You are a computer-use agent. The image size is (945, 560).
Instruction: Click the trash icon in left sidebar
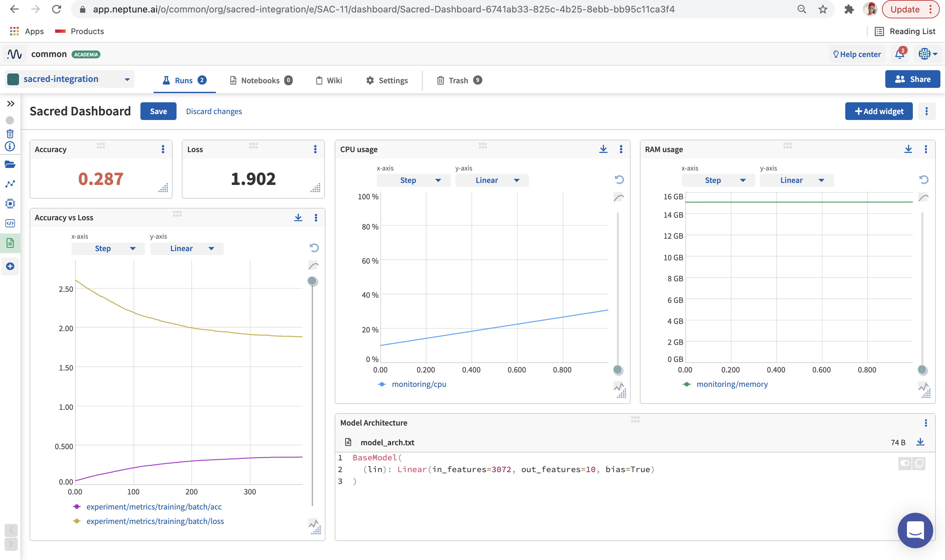click(10, 133)
